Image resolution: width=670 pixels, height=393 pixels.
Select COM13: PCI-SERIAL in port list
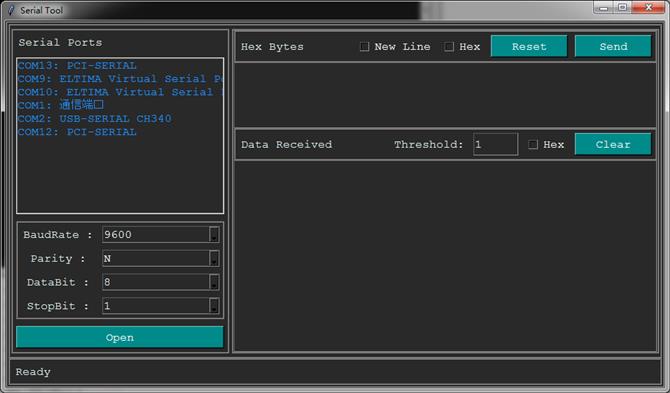point(77,65)
